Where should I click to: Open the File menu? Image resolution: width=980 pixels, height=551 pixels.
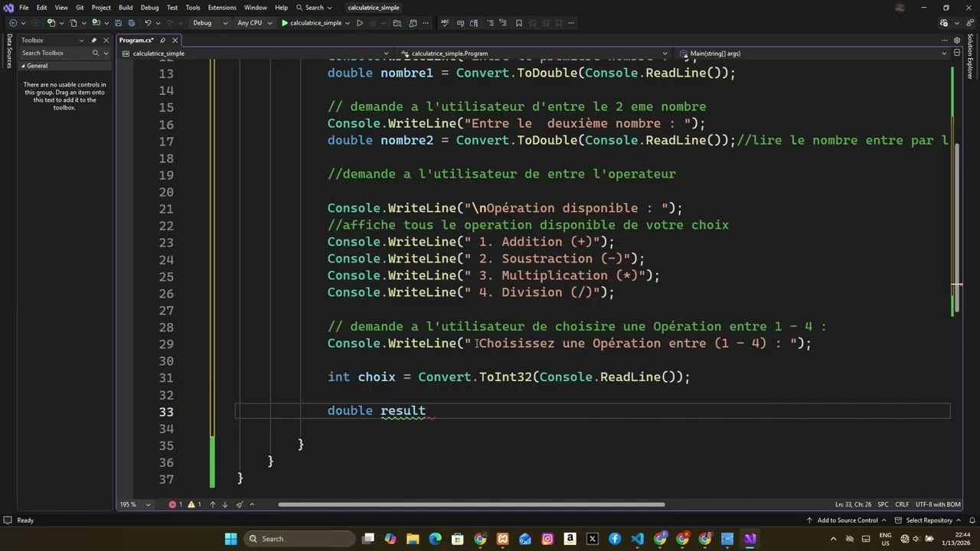click(24, 8)
